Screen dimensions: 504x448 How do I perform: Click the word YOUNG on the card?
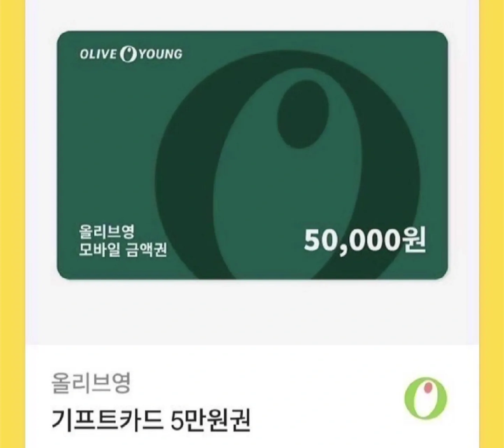tap(161, 54)
